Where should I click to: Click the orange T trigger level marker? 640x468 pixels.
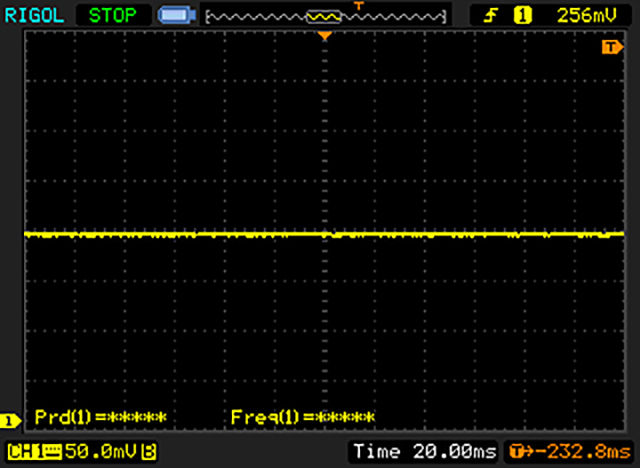click(x=611, y=47)
